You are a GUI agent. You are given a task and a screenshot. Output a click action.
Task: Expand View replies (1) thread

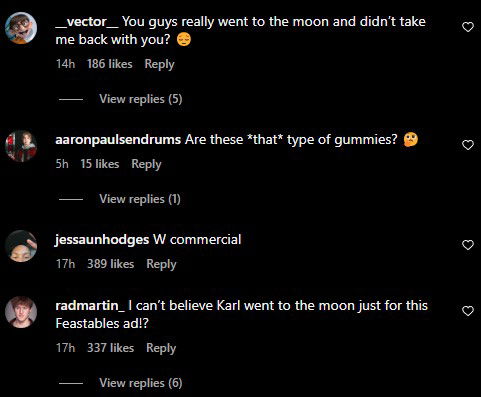pyautogui.click(x=140, y=199)
